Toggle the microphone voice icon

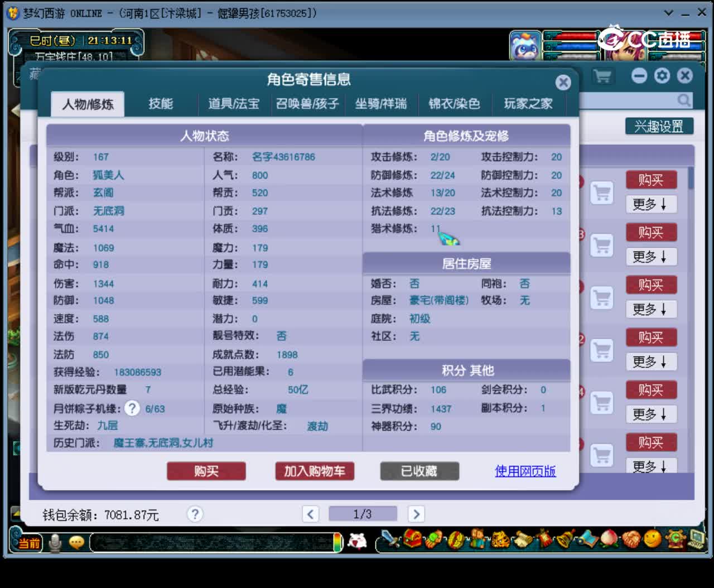click(55, 542)
